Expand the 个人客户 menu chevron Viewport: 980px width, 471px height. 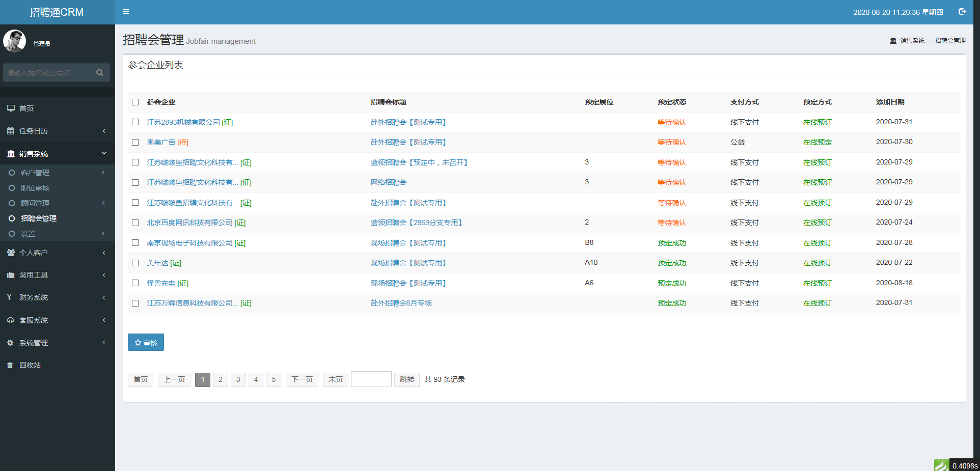click(x=104, y=253)
